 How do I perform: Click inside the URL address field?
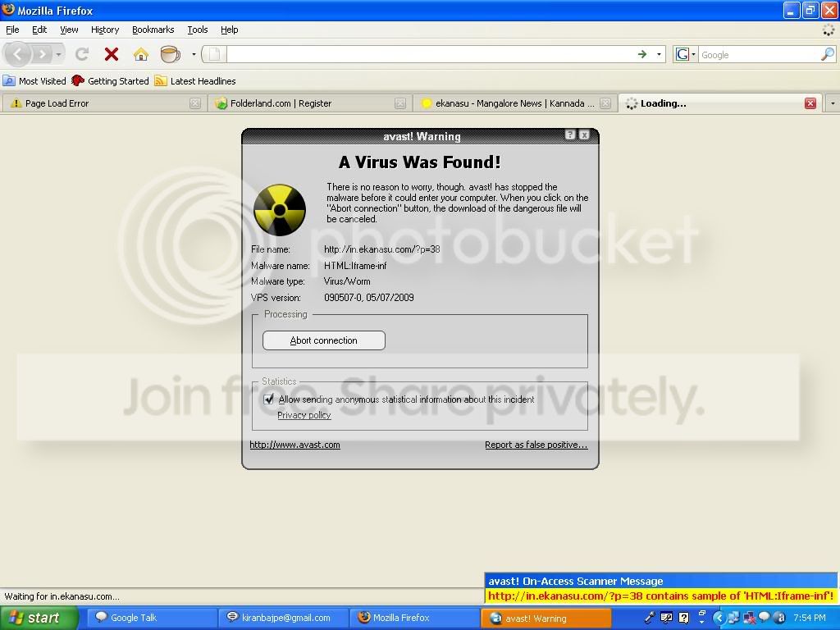427,54
